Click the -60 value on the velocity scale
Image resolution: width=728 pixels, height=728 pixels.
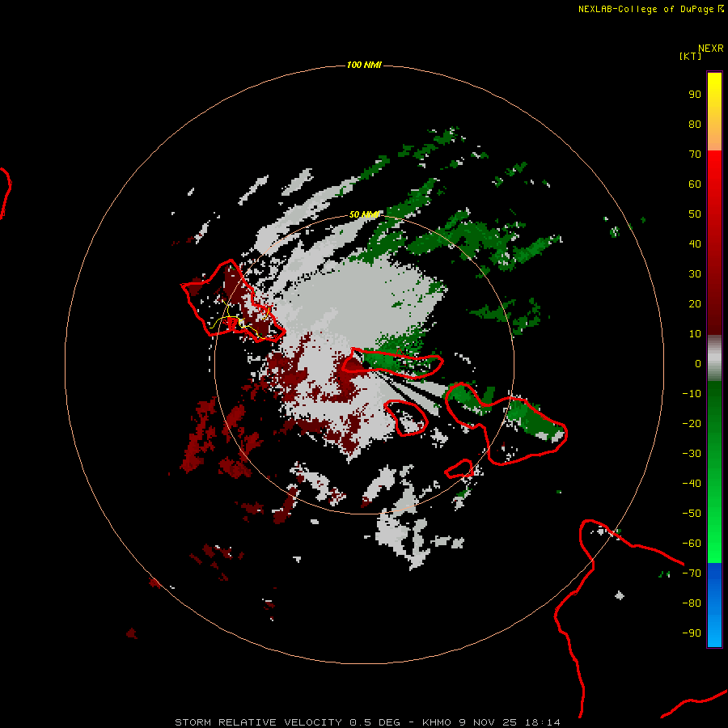[692, 544]
